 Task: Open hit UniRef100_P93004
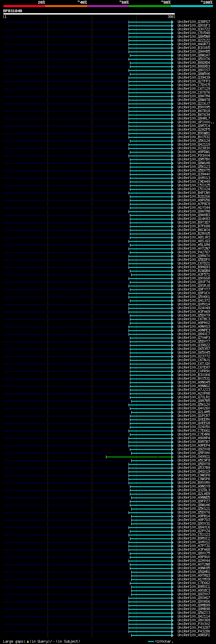(x=194, y=155)
